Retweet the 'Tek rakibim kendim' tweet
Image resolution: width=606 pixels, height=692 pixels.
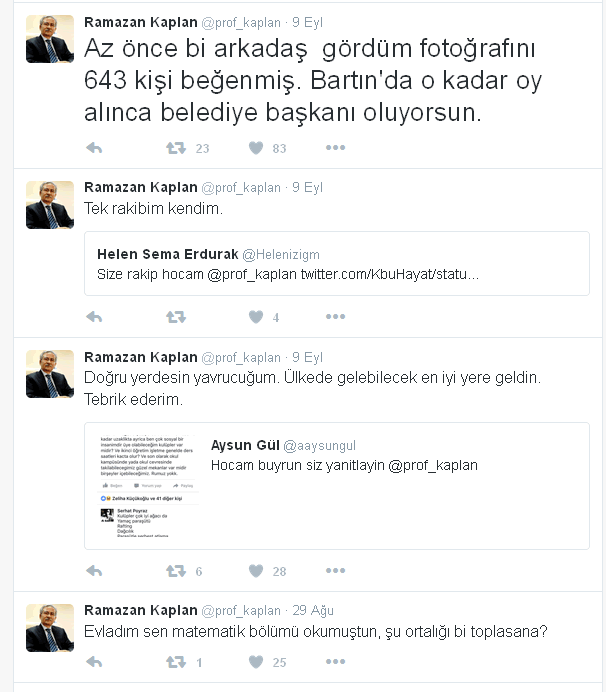(x=176, y=317)
